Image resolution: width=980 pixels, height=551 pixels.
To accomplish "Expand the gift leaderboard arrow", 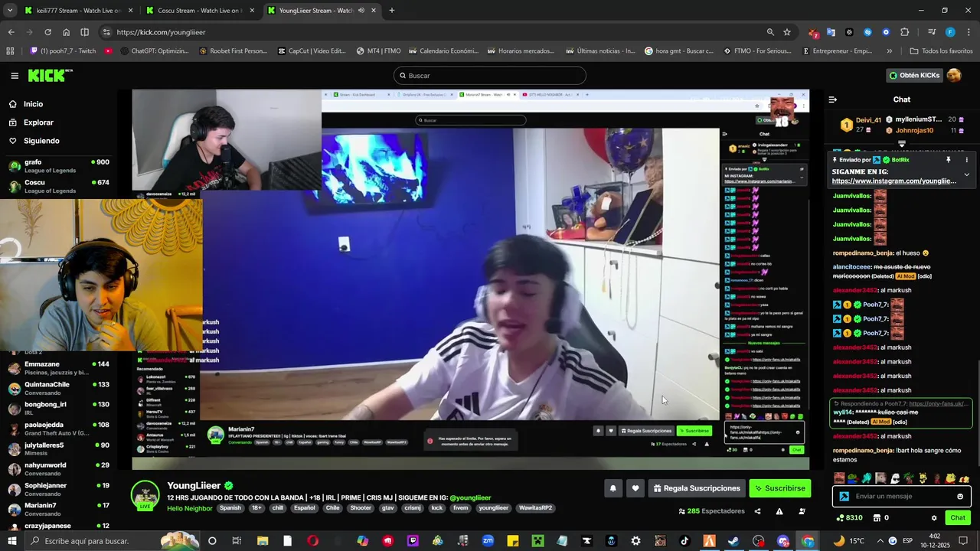I will (902, 144).
